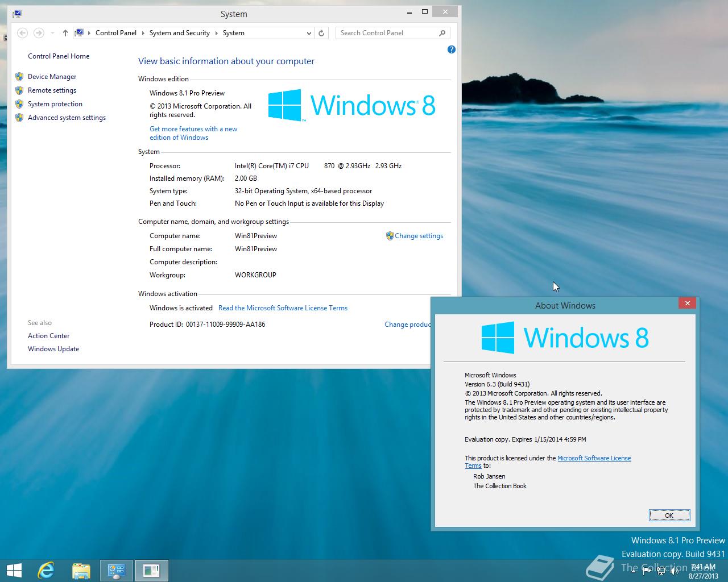
Task: Go up one level arrow
Action: 65,33
